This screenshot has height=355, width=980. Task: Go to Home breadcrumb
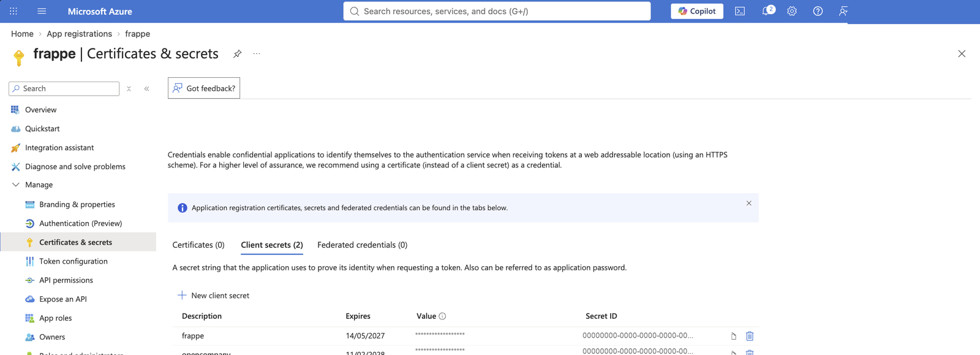tap(22, 34)
